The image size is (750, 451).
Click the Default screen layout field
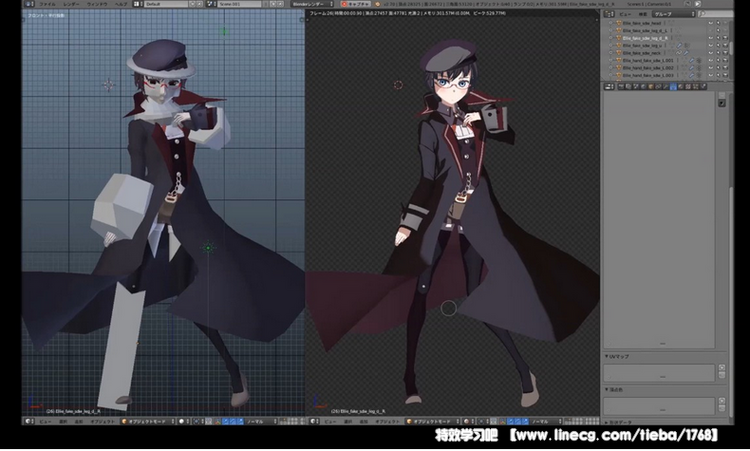coord(166,4)
